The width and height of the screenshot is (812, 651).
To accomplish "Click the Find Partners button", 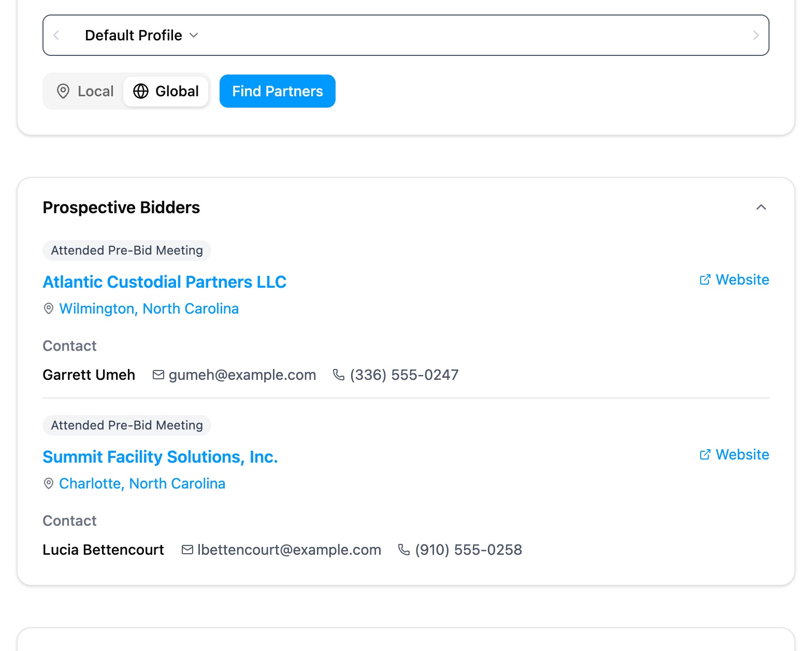I will 278,91.
